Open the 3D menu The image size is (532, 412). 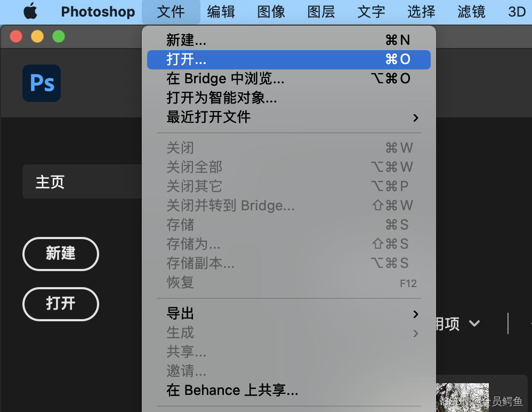click(517, 12)
